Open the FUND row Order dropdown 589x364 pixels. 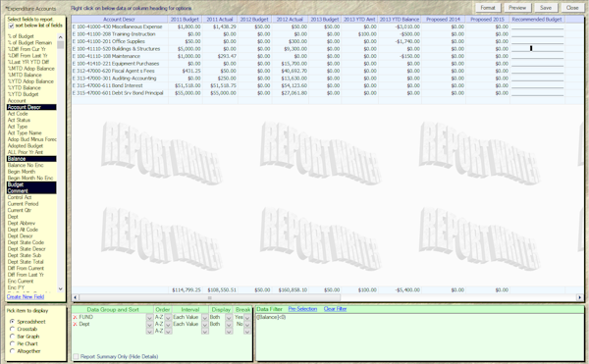pos(168,318)
